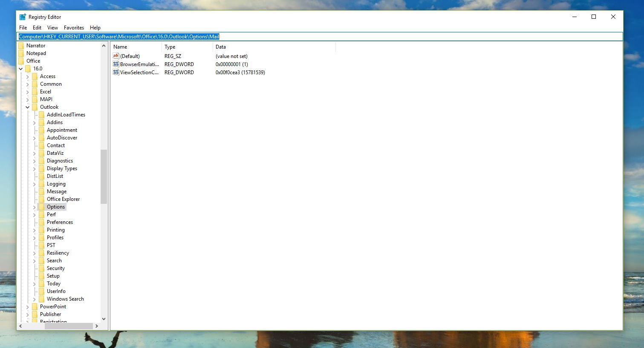Select the Today key in tree
Image resolution: width=644 pixels, height=348 pixels.
click(54, 284)
